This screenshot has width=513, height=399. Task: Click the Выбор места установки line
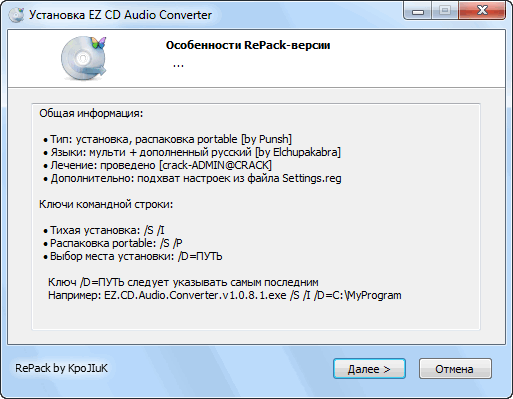pos(133,256)
